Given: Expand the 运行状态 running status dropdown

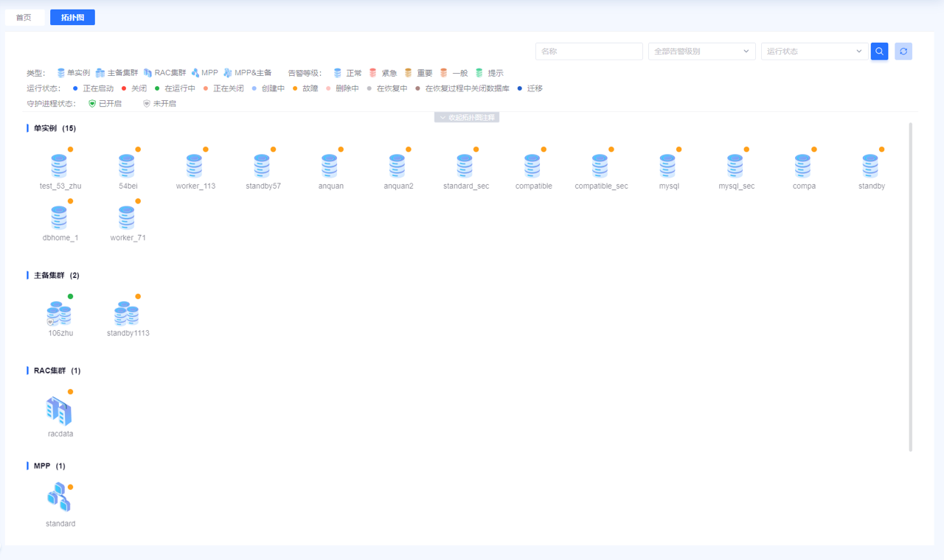Looking at the screenshot, I should coord(813,52).
